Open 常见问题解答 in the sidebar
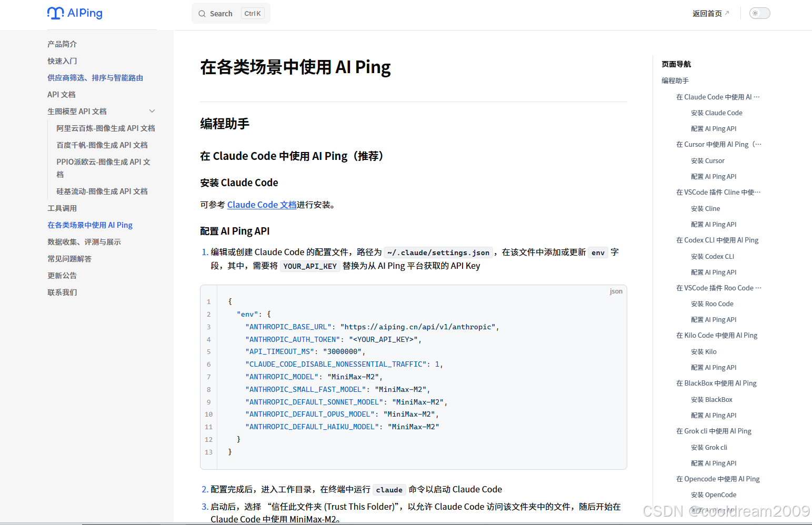 pos(69,259)
